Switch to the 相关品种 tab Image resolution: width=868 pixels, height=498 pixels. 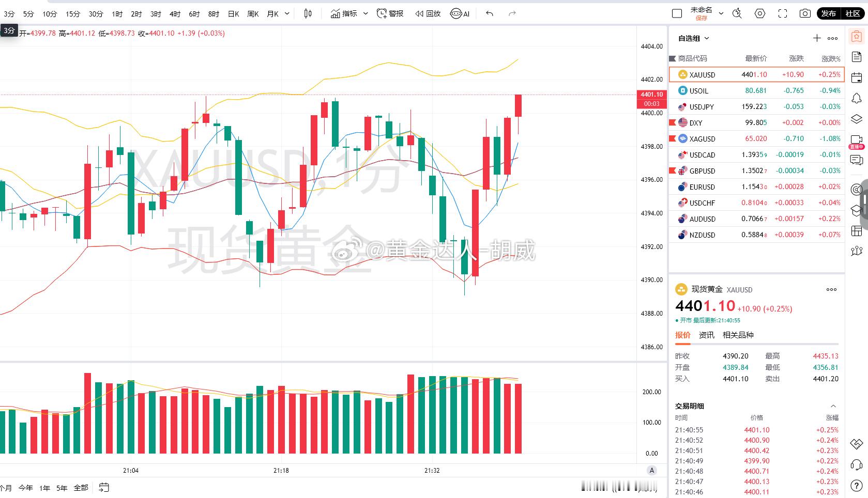[738, 335]
